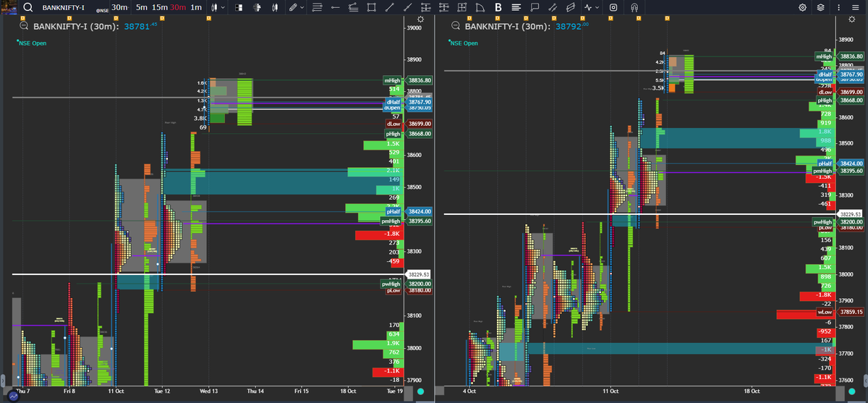Open the indicators pulse dropdown

(x=591, y=7)
